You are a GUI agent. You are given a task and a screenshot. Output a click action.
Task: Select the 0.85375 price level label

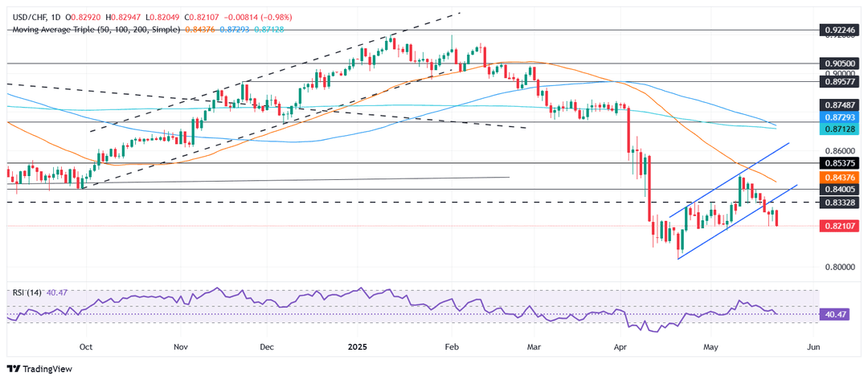tap(839, 163)
